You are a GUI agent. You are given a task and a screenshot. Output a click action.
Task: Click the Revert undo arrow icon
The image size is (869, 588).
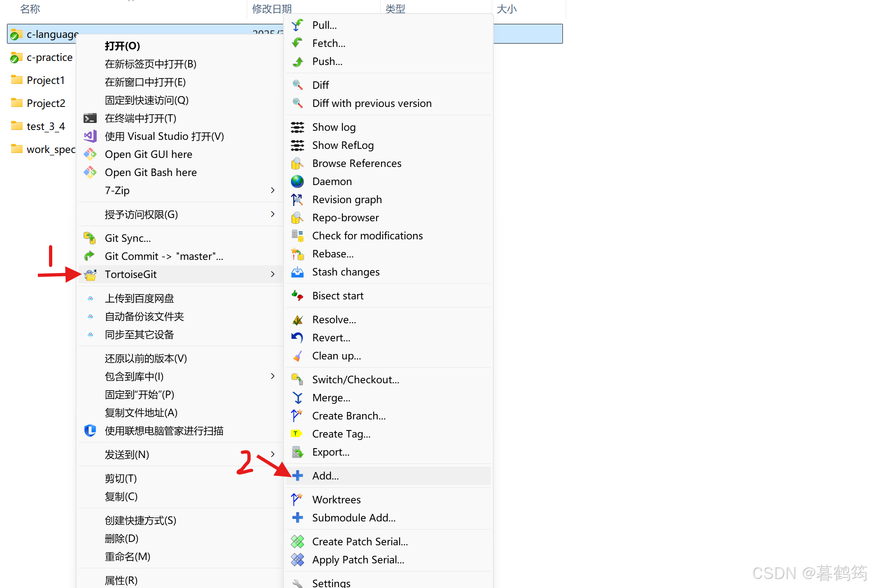(297, 338)
